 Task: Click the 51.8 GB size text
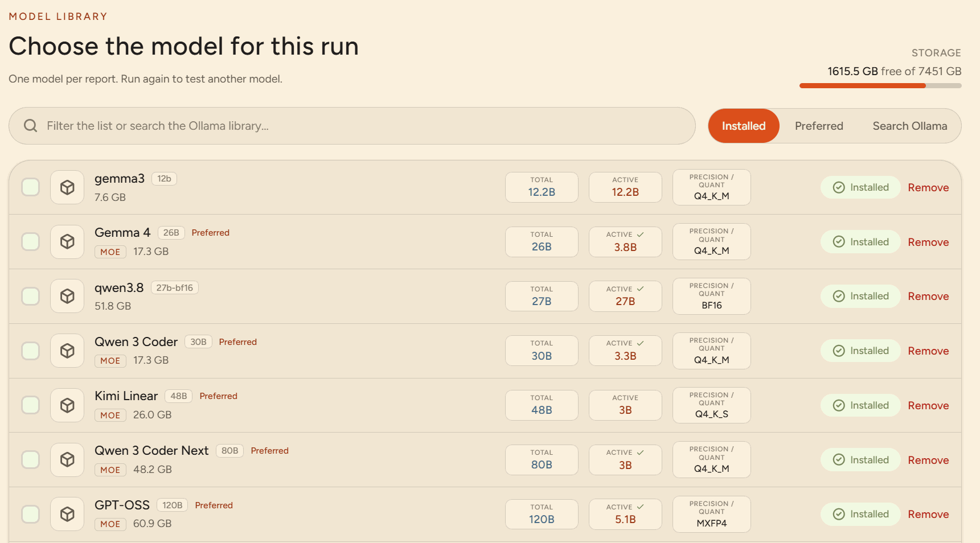(x=113, y=306)
